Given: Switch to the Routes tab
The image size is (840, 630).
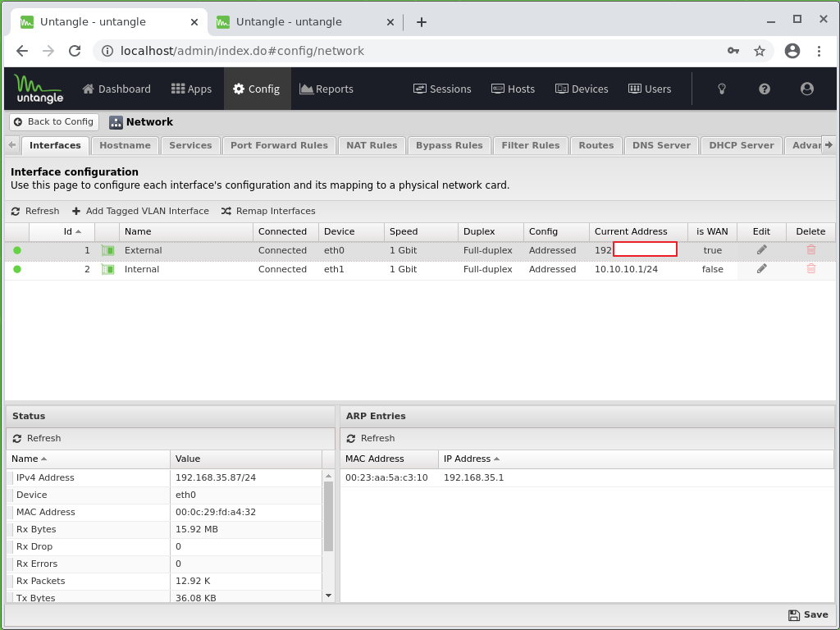Looking at the screenshot, I should [x=596, y=145].
